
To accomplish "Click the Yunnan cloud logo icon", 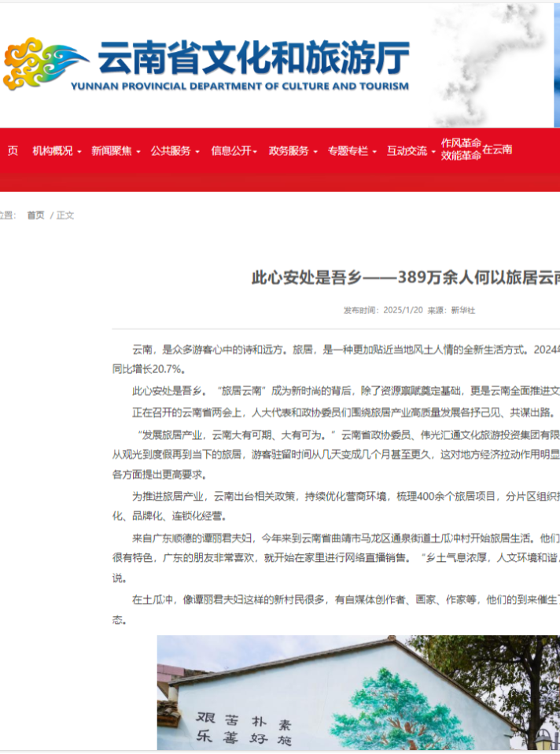I will pyautogui.click(x=44, y=63).
